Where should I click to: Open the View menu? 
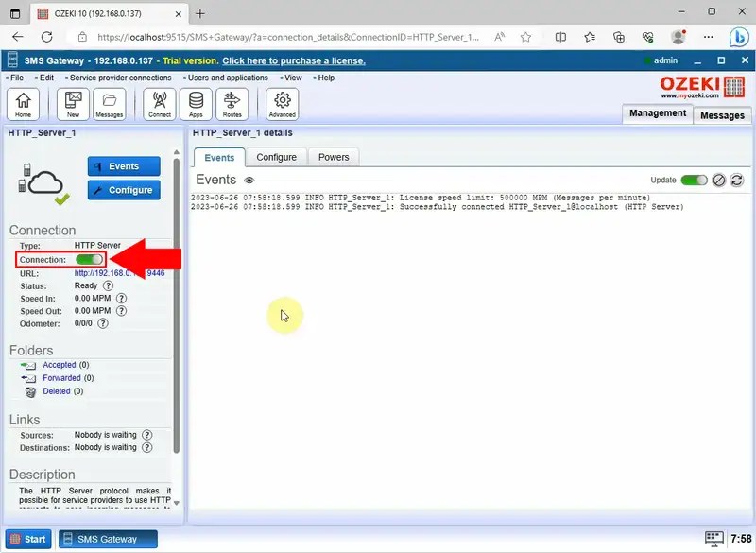click(x=293, y=78)
